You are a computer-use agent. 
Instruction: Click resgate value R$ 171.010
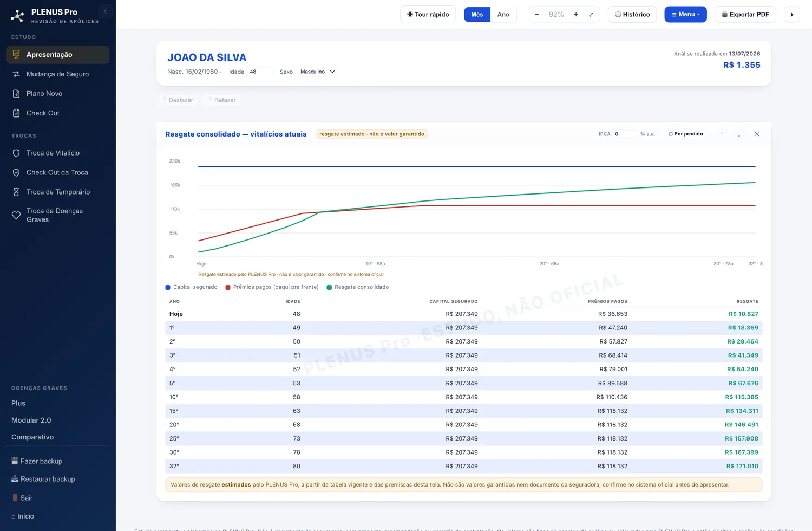tap(742, 466)
